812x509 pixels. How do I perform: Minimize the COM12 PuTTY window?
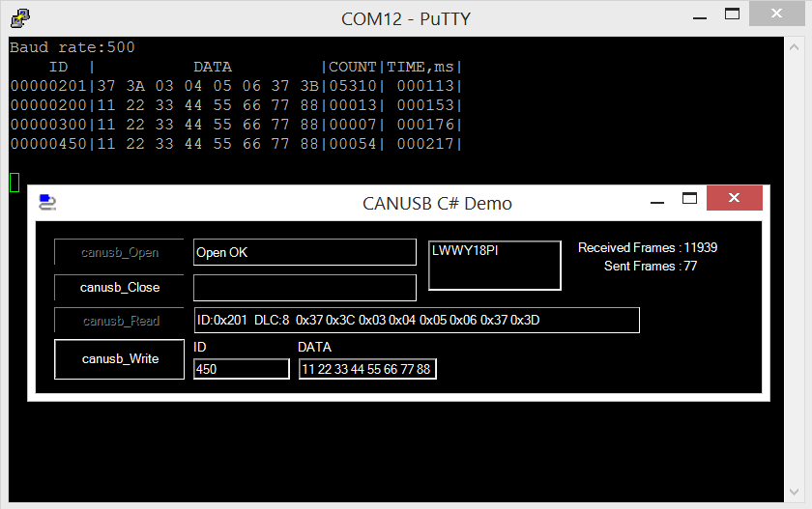click(x=700, y=18)
